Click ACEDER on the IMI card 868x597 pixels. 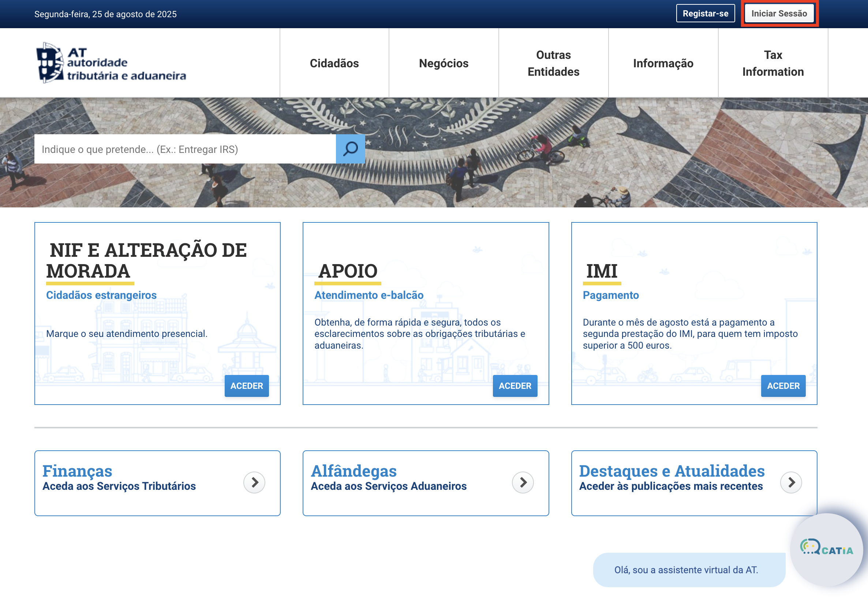(x=783, y=386)
